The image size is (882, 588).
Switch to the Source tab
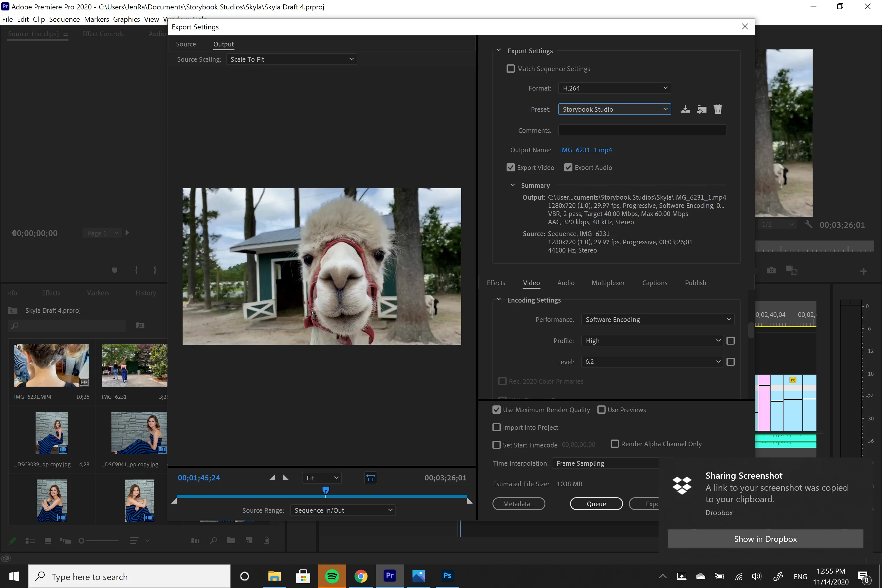[x=186, y=44]
